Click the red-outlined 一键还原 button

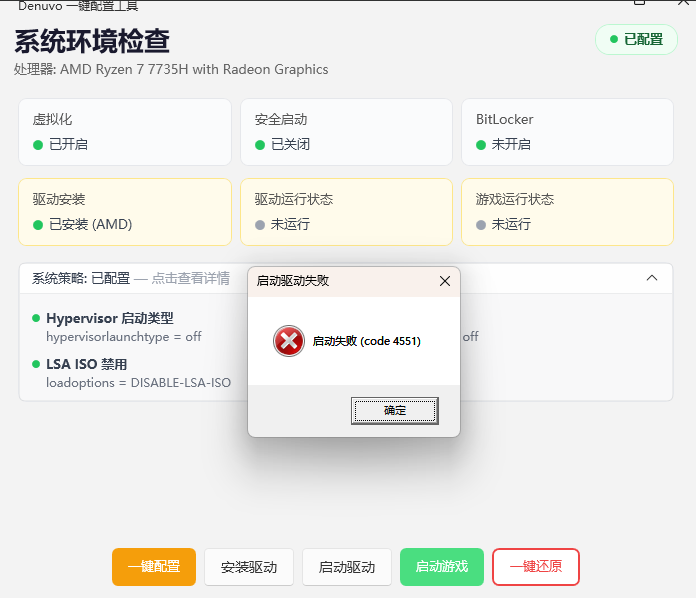[535, 567]
